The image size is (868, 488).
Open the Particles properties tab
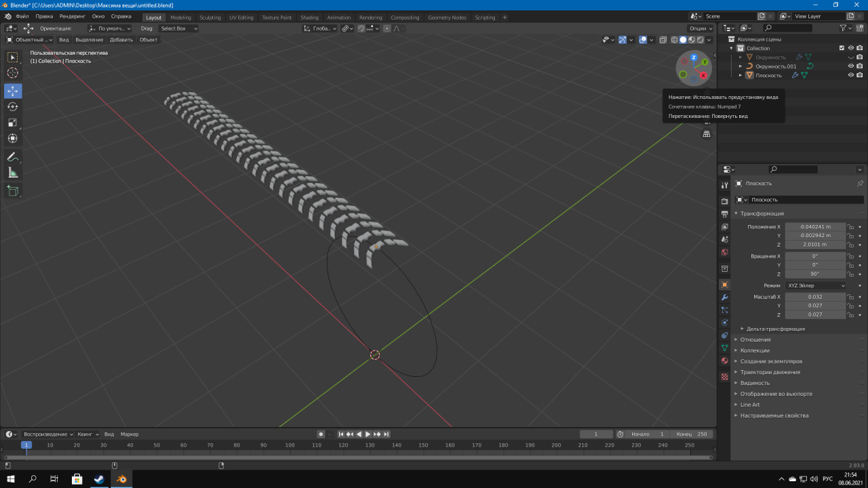point(724,310)
